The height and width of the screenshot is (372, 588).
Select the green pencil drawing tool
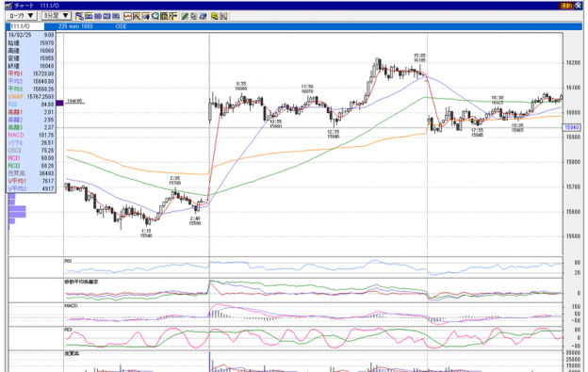[185, 16]
